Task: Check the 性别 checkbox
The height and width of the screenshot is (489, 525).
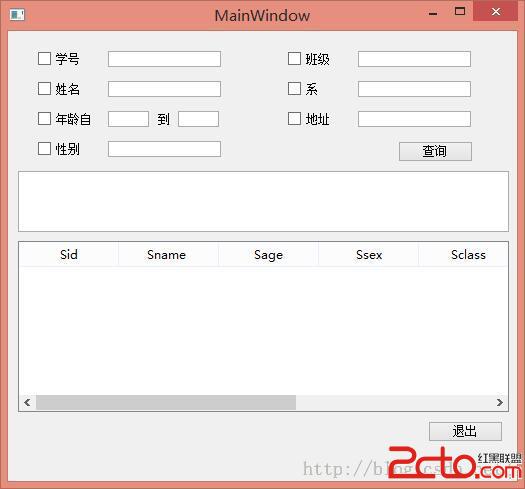Action: (44, 149)
